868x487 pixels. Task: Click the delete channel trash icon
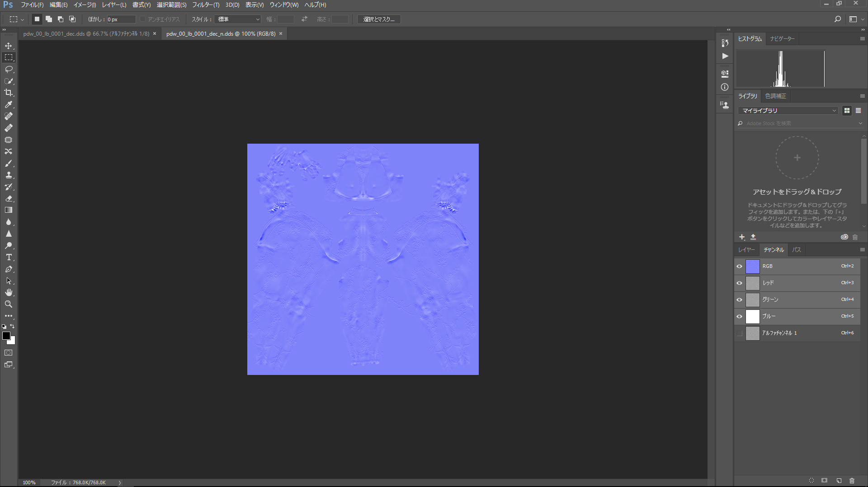[x=852, y=481]
